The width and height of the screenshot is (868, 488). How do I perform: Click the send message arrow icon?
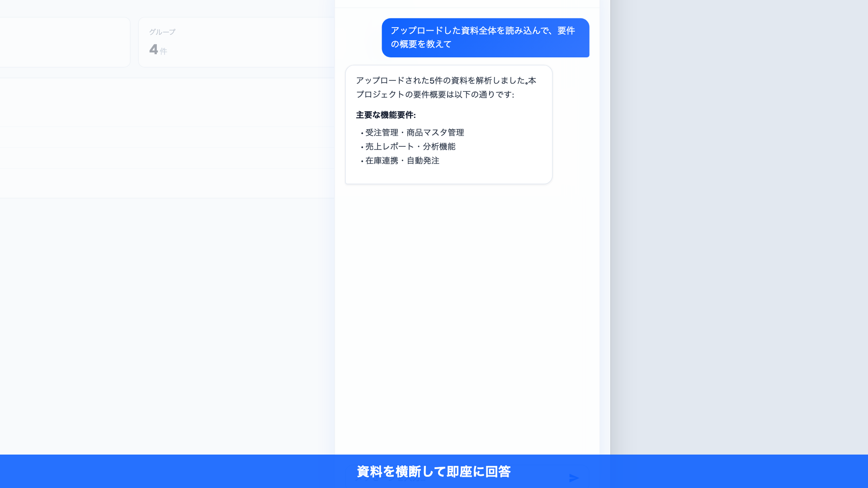pyautogui.click(x=575, y=478)
